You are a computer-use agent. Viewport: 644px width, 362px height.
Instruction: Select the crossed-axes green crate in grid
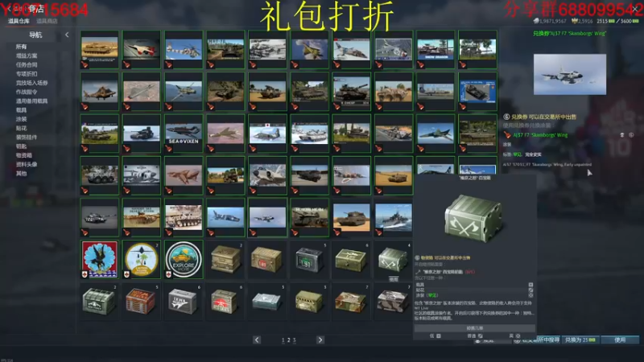(393, 259)
